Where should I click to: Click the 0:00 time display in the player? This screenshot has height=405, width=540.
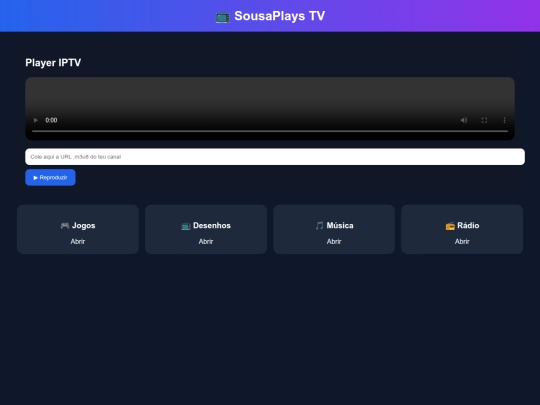51,120
